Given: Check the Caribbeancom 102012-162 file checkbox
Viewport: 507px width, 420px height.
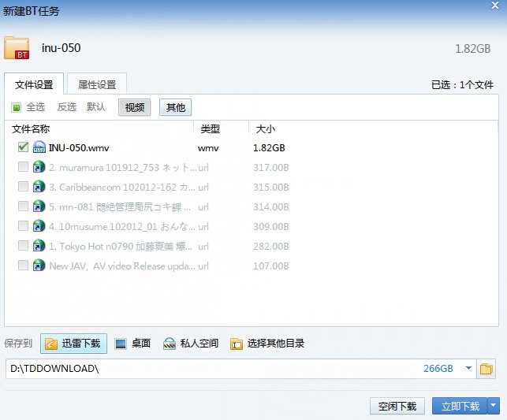Looking at the screenshot, I should [23, 187].
